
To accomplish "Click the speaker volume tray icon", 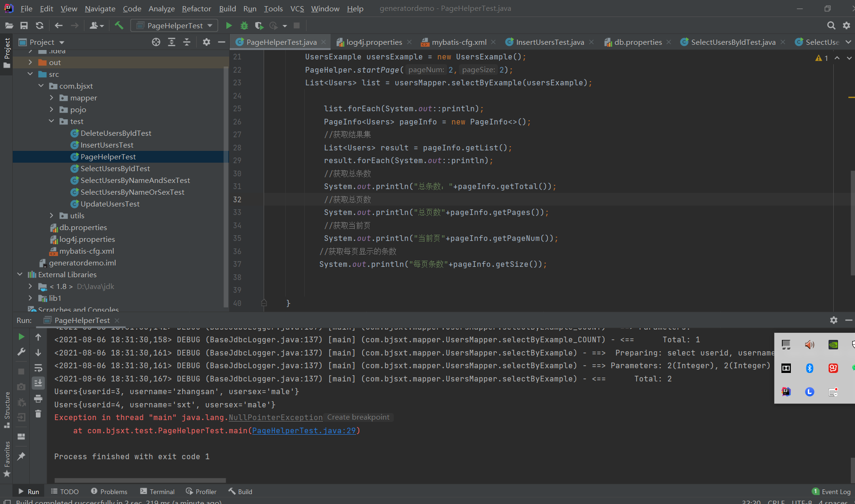I will tap(810, 345).
